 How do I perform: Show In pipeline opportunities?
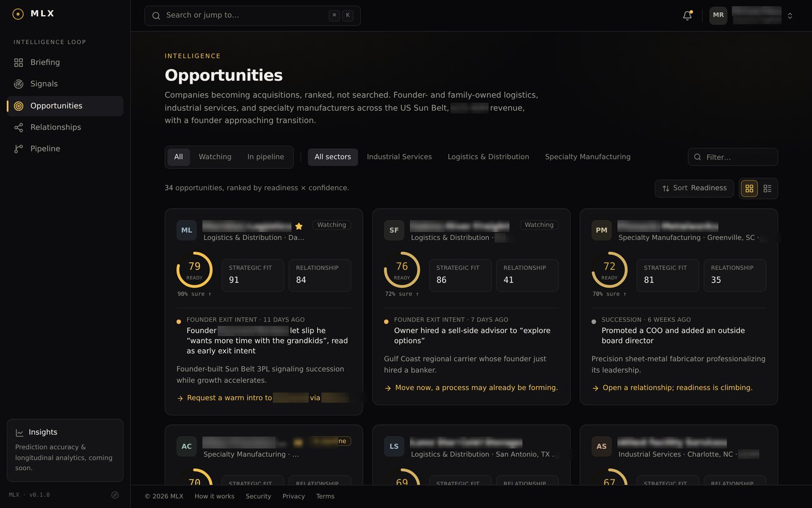click(x=266, y=157)
